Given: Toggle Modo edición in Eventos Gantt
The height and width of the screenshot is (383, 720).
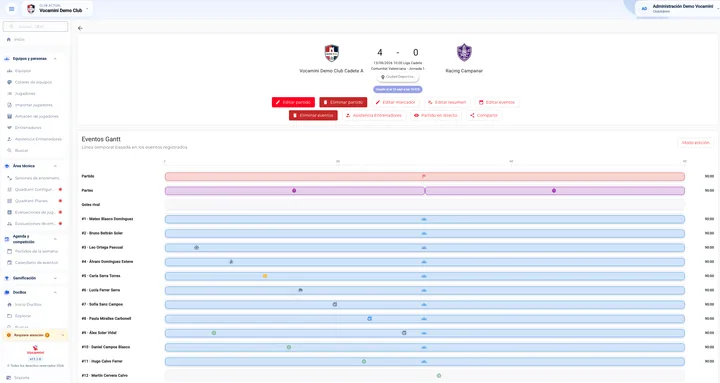Looking at the screenshot, I should coord(696,143).
